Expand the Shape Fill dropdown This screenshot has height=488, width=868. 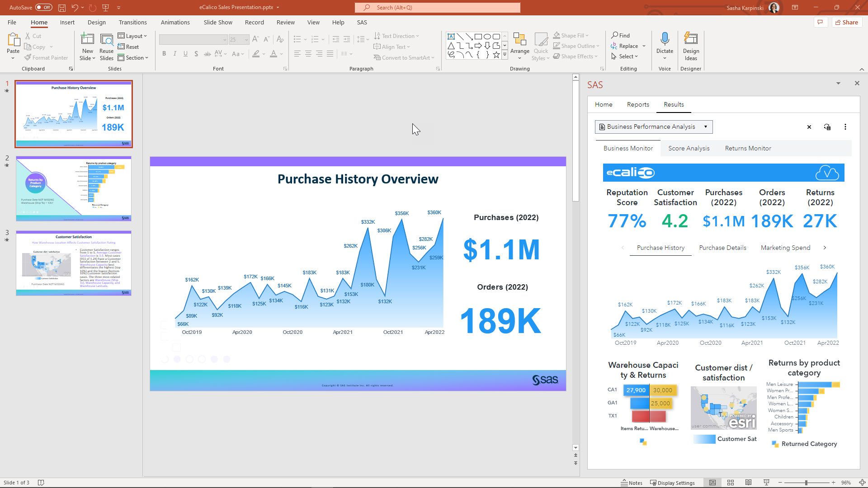(587, 36)
